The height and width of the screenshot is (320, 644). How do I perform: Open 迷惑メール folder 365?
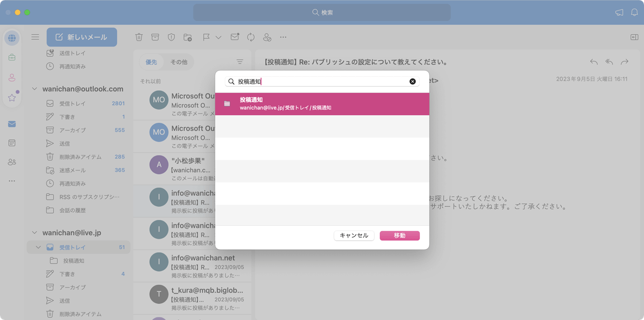pyautogui.click(x=79, y=170)
